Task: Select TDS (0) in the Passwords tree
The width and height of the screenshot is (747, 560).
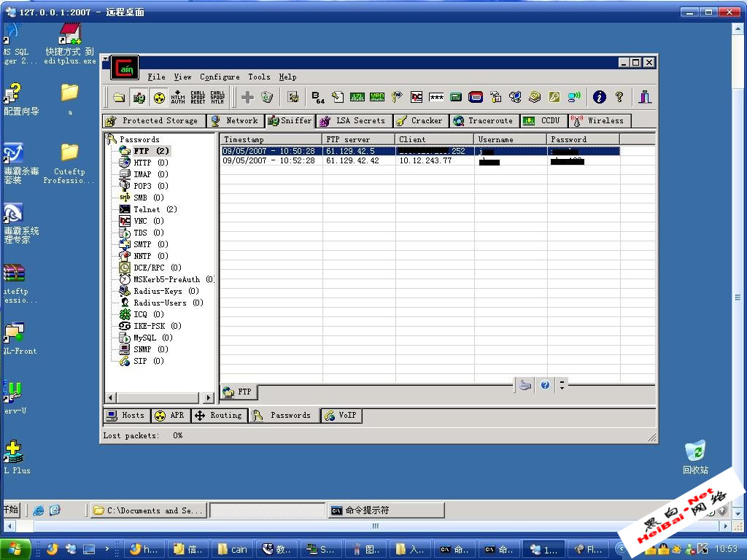Action: pos(149,233)
